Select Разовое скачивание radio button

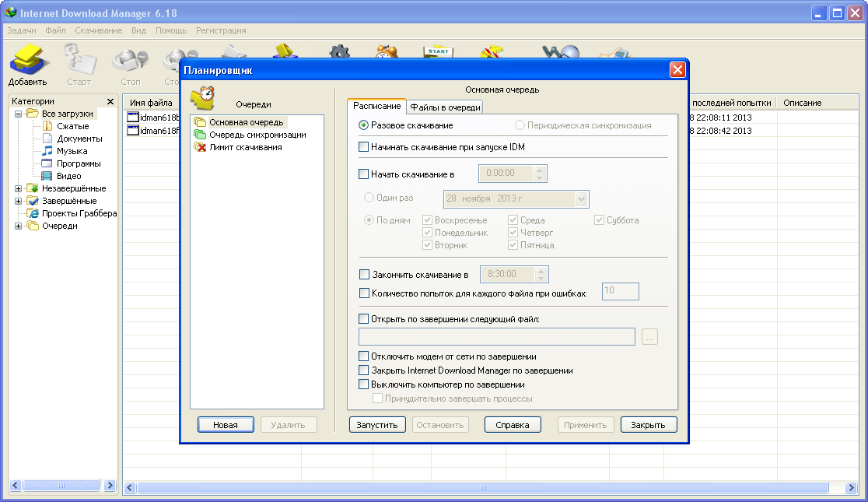click(x=364, y=125)
